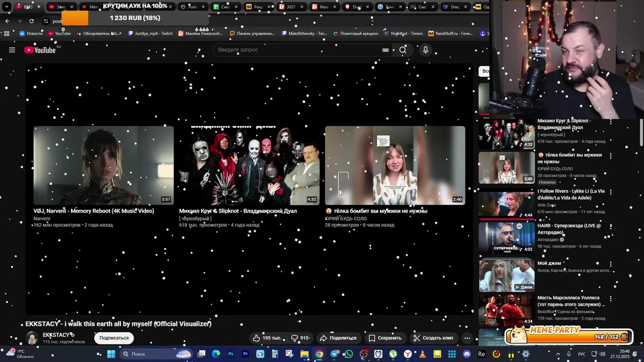Open Photoshop from the taskbar
This screenshot has width=644, height=362.
[231, 354]
